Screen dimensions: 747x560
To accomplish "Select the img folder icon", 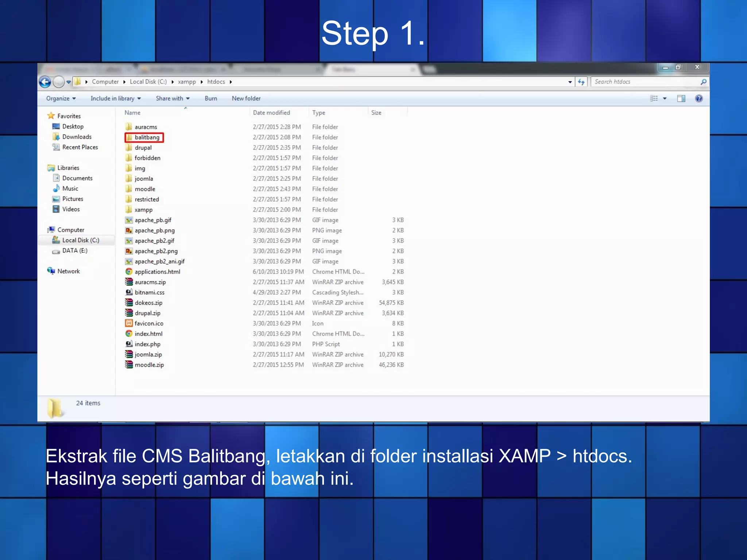I will [129, 168].
